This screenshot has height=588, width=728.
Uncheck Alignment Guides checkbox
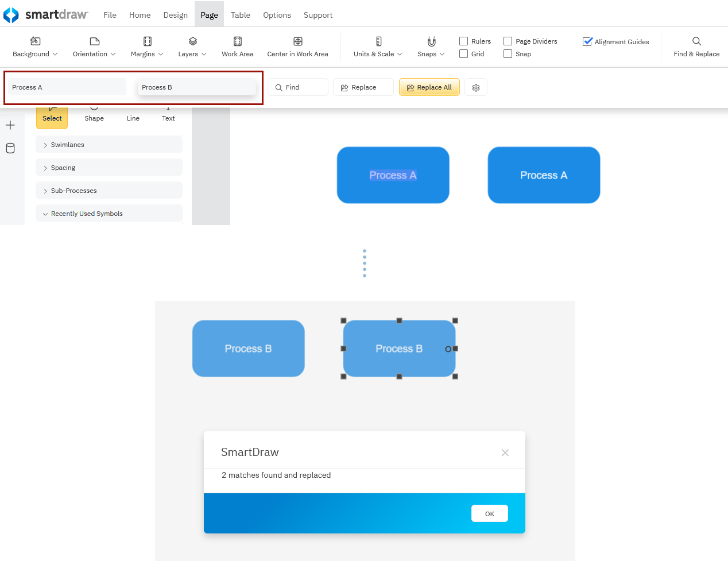click(587, 41)
